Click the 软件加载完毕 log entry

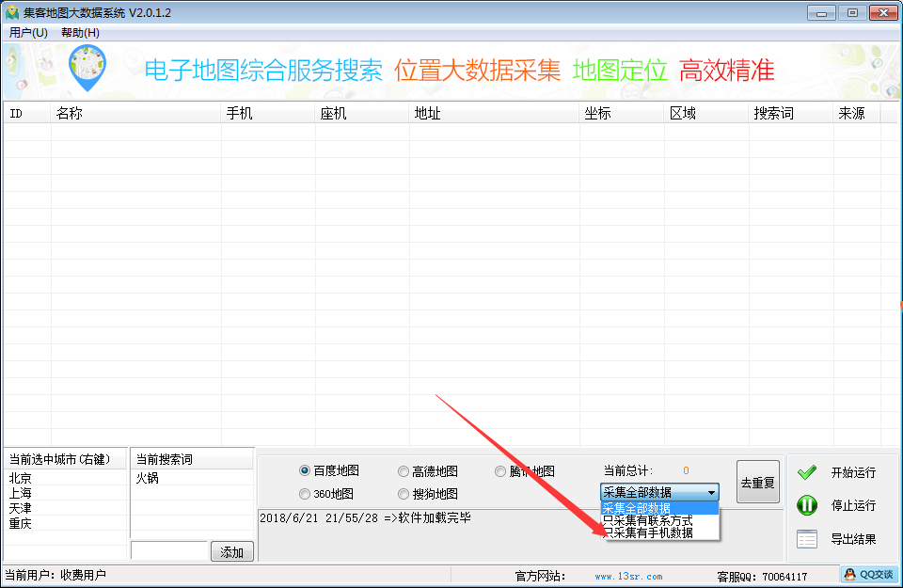tap(365, 517)
